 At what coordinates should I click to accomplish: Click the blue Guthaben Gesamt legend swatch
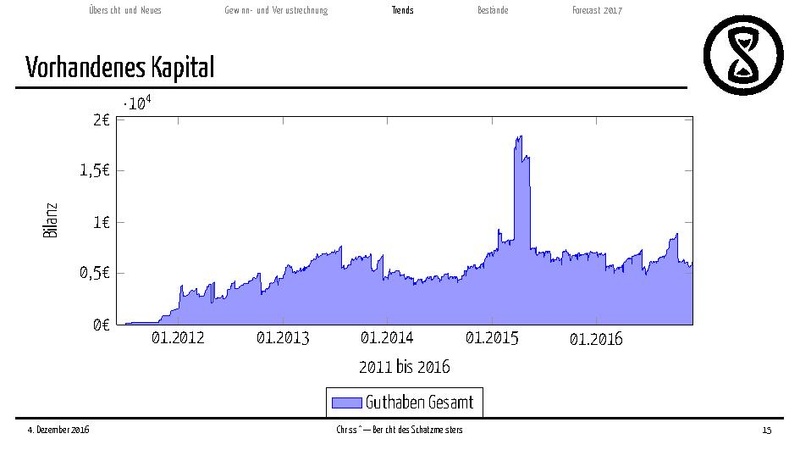[x=343, y=402]
